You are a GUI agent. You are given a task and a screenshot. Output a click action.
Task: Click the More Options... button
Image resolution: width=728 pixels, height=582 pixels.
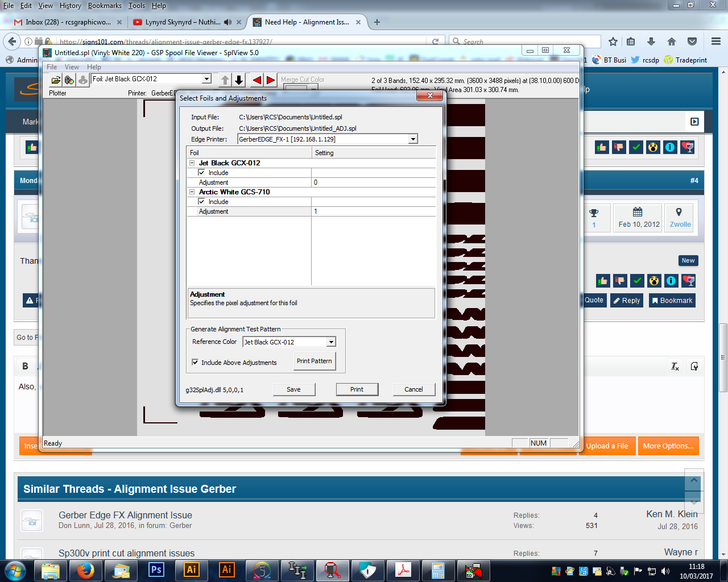[668, 446]
